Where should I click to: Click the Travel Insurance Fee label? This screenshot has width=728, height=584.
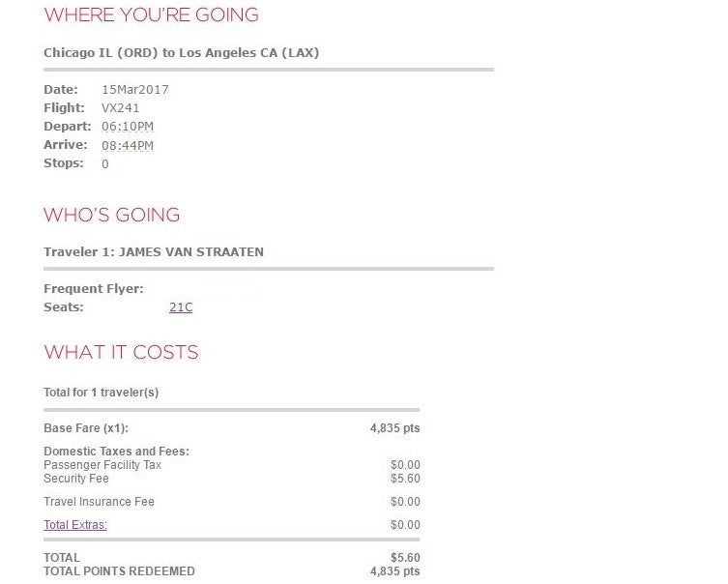[x=99, y=502]
